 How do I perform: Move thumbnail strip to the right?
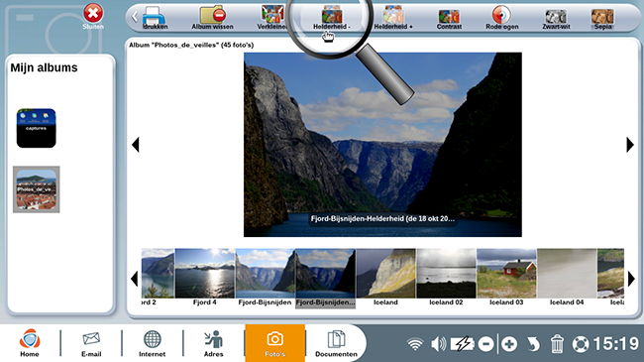pyautogui.click(x=631, y=279)
